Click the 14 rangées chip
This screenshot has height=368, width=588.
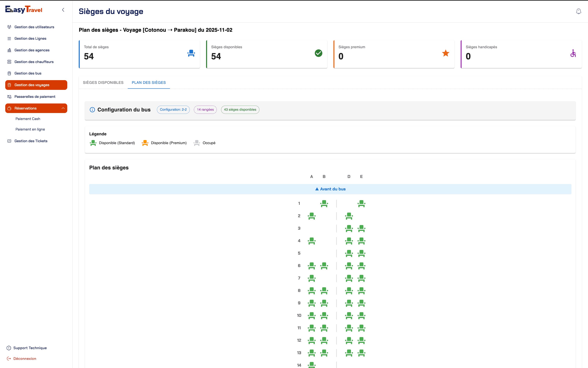[x=205, y=110]
